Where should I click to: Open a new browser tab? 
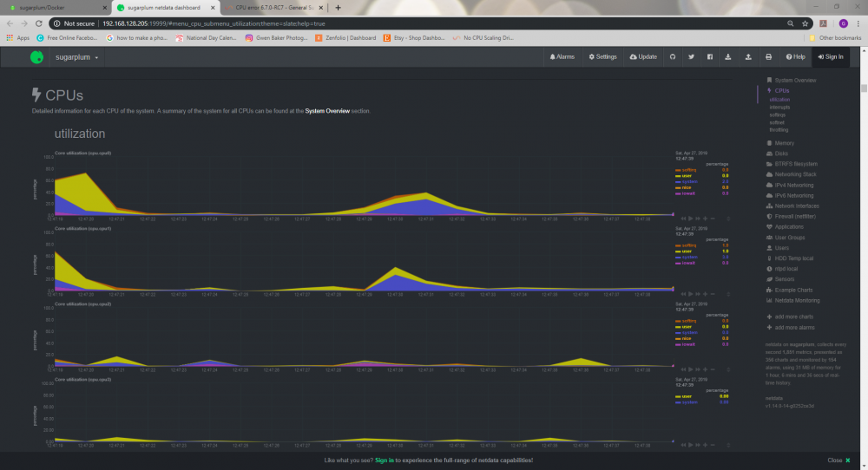(x=338, y=8)
